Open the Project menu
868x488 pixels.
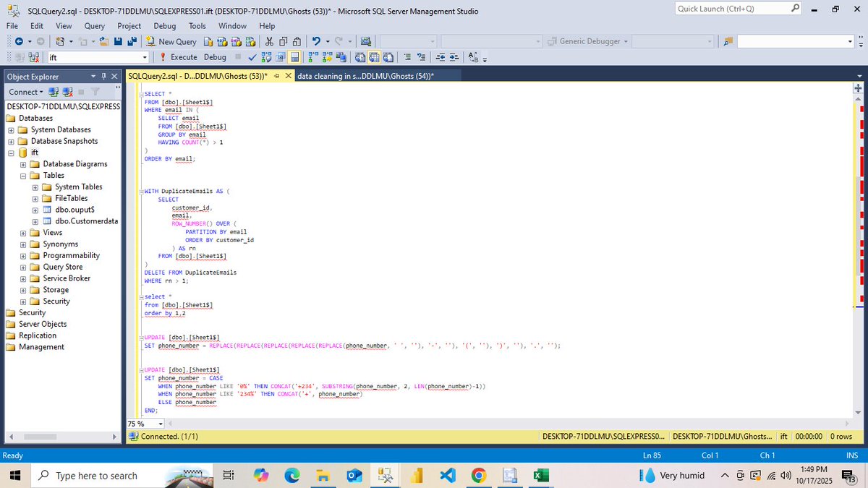129,25
